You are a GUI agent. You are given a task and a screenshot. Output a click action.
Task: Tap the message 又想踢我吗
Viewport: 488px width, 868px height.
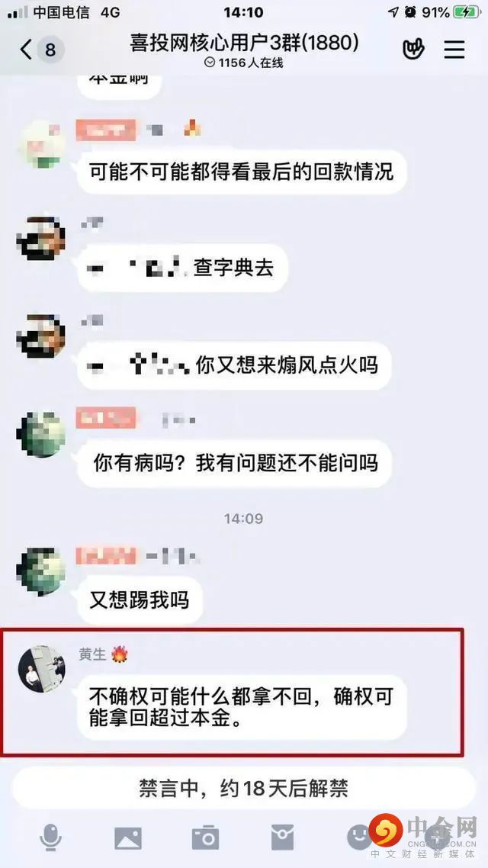(140, 600)
